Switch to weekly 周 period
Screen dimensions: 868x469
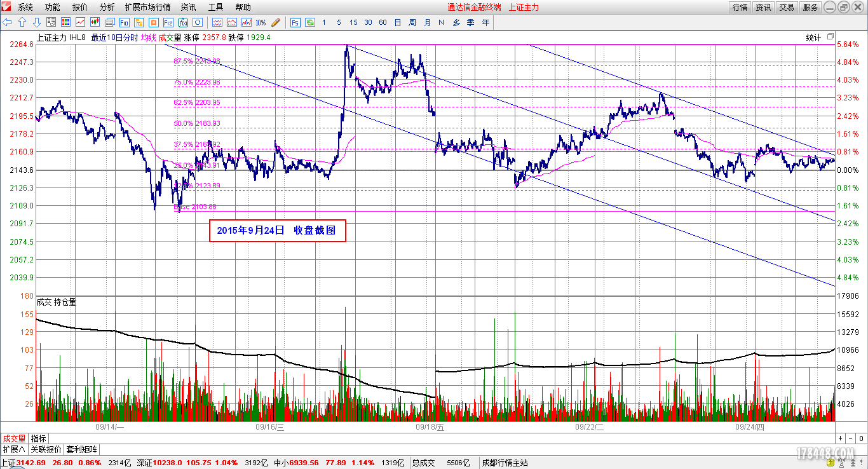(412, 22)
